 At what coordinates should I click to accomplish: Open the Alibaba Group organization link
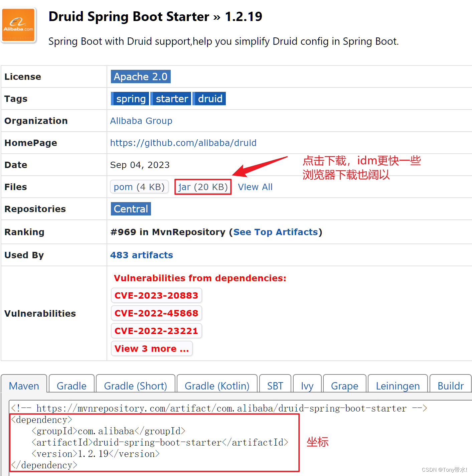(x=141, y=121)
